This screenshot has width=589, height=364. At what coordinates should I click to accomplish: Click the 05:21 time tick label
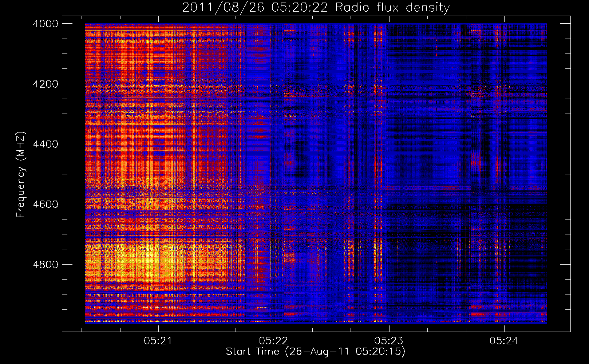158,341
